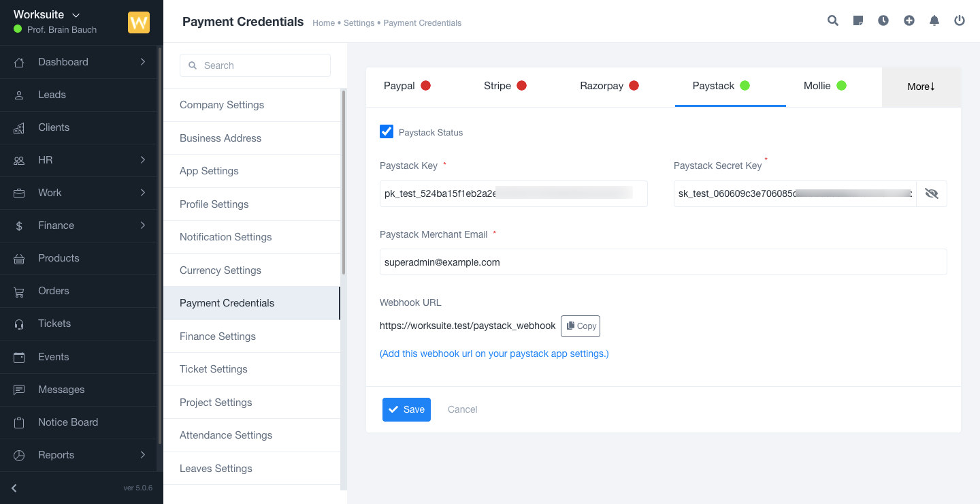The image size is (980, 504).
Task: Open the notifications bell
Action: click(934, 20)
